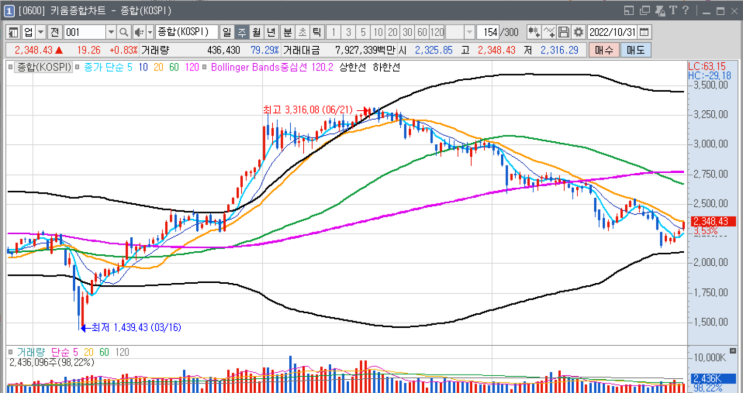Click the 001 code input field

coord(85,32)
